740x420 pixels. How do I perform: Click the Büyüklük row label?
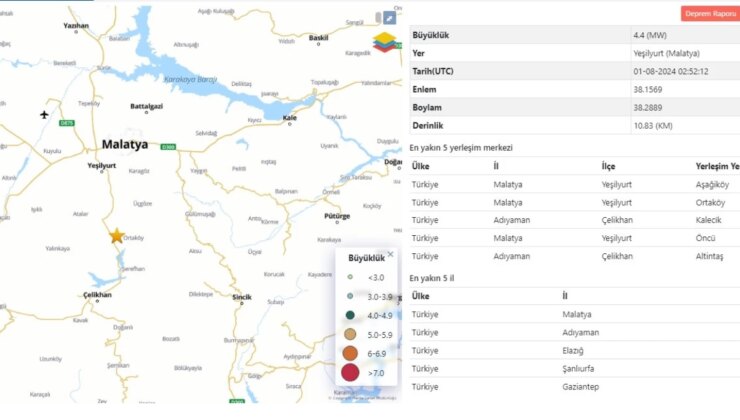(430, 35)
